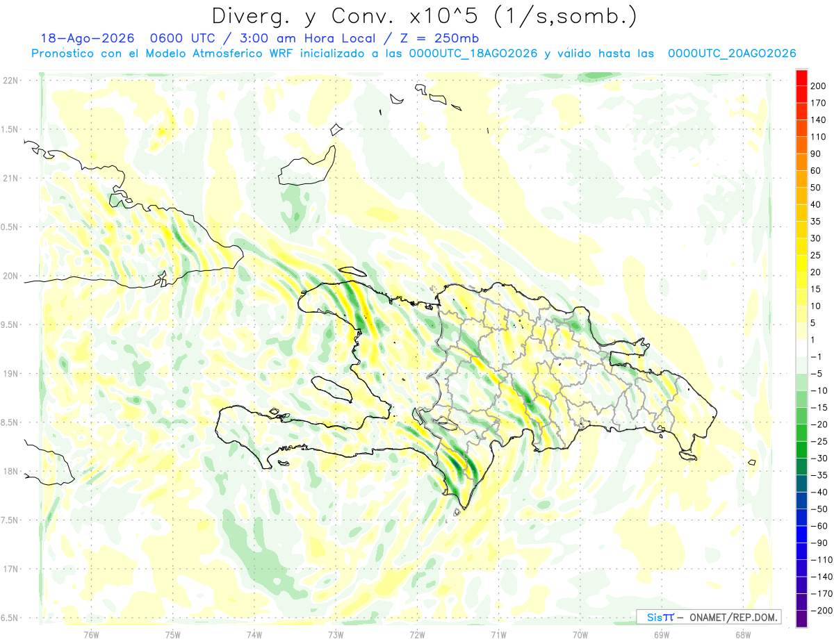Click the '0000UTC_18AGO2026' initialization time text
Screen dimensions: 834x644
(473, 53)
